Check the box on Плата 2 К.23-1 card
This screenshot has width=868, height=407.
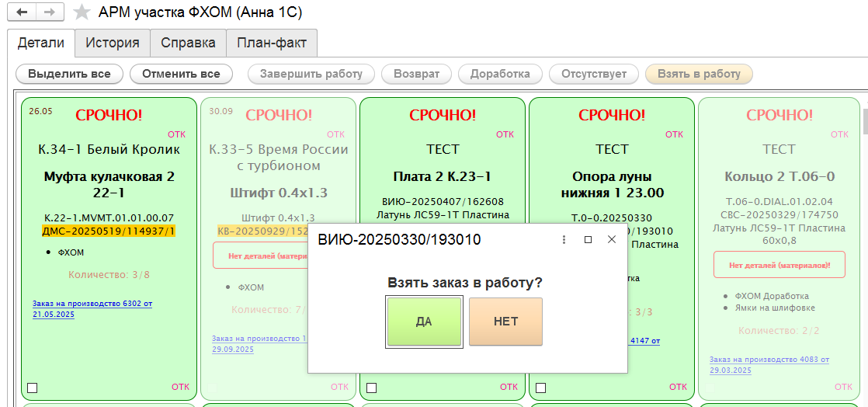(372, 388)
